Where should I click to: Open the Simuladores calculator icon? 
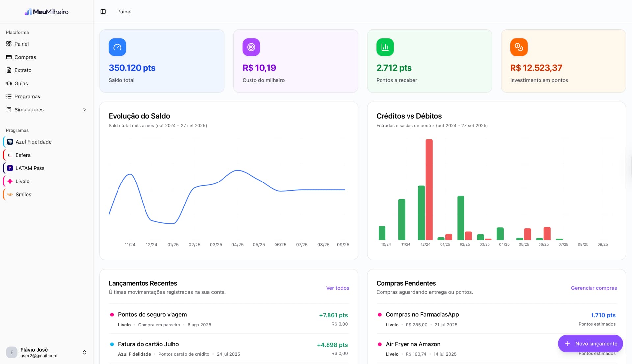9,109
